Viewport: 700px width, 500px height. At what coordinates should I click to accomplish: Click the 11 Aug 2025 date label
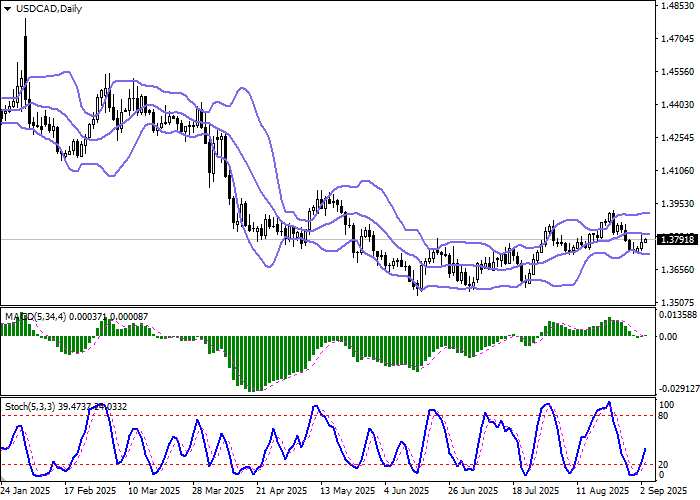[602, 491]
